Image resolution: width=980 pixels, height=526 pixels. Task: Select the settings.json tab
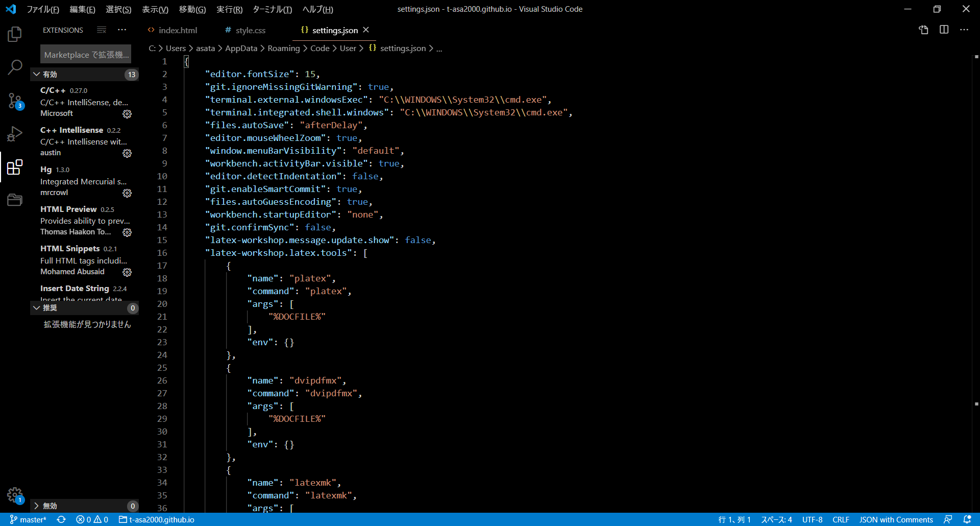pos(335,30)
